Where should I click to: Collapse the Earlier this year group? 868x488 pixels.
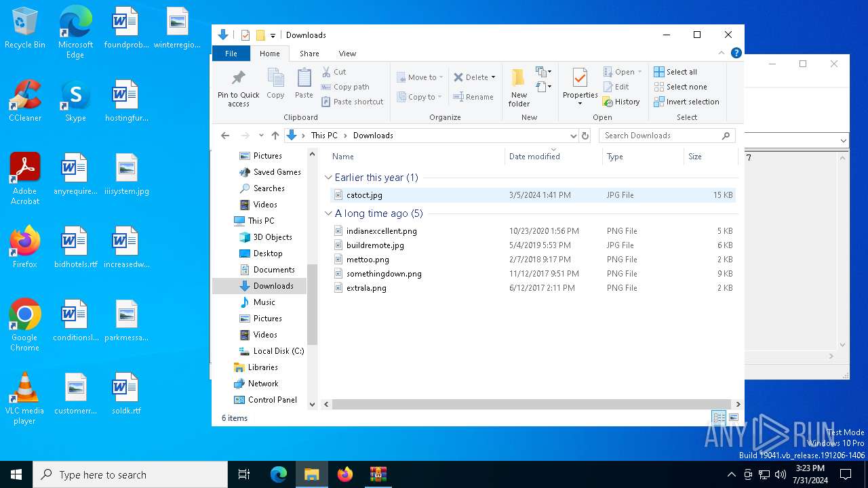328,178
